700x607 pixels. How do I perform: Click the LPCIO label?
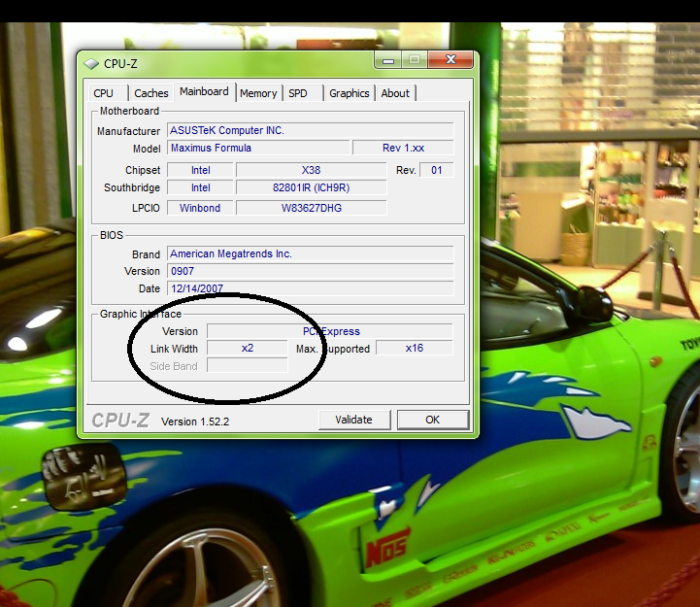pos(146,208)
